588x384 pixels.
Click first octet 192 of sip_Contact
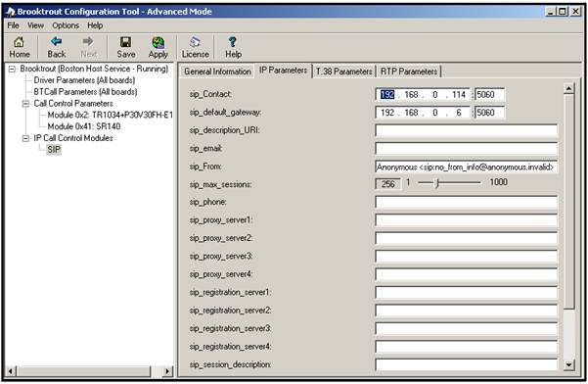tap(387, 95)
